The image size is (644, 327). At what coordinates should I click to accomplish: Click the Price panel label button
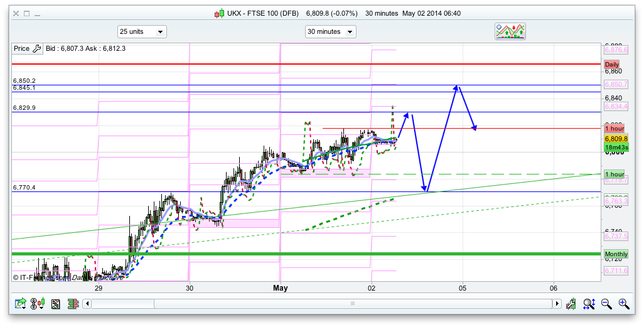click(22, 48)
